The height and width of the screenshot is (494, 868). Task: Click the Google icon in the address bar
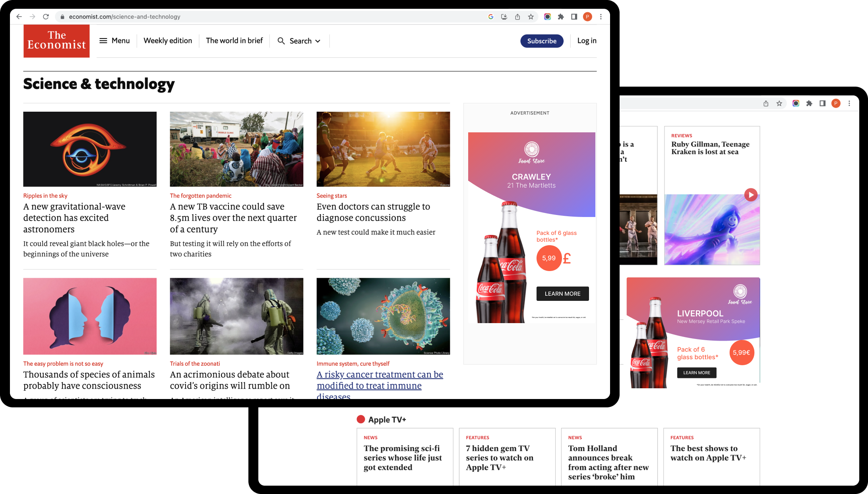[x=490, y=16]
